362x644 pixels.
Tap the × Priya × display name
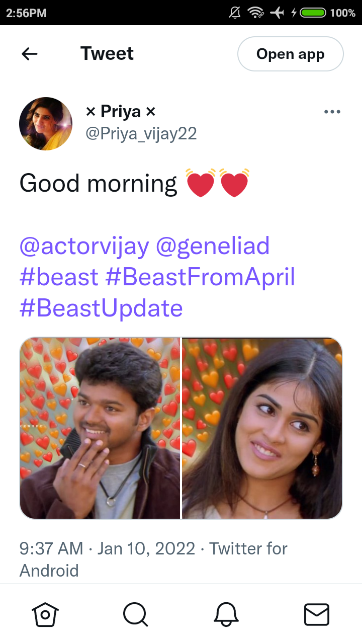pos(121,111)
